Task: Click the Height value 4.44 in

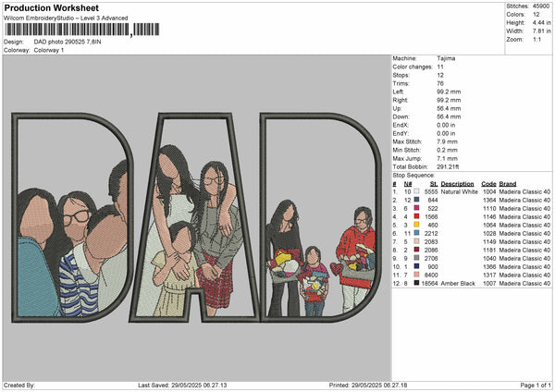Action: (x=541, y=22)
